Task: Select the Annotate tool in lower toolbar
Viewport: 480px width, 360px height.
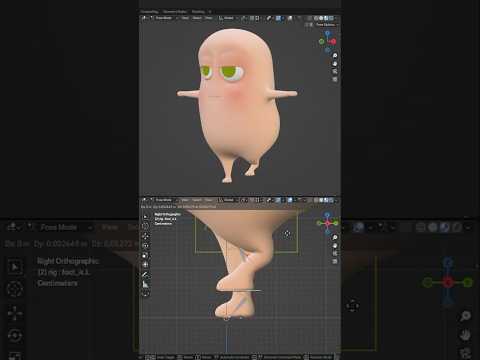Action: pyautogui.click(x=145, y=275)
